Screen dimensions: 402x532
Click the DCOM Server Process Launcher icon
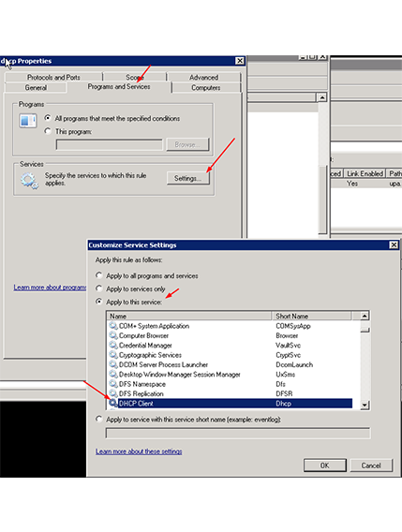[x=113, y=364]
